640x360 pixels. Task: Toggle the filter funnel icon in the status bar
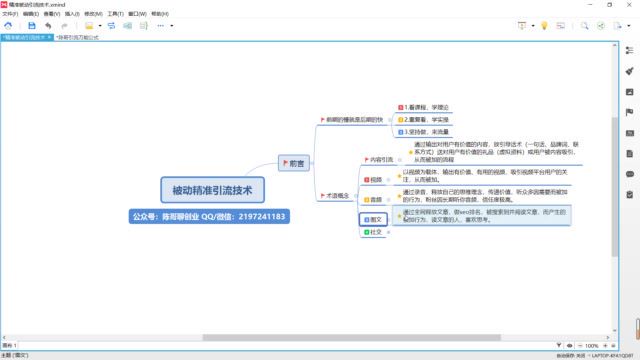pos(559,346)
